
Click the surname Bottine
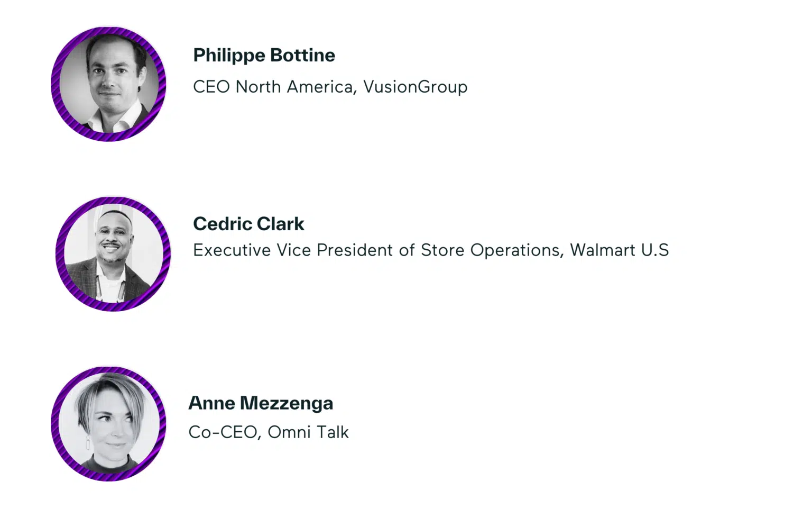pyautogui.click(x=302, y=56)
